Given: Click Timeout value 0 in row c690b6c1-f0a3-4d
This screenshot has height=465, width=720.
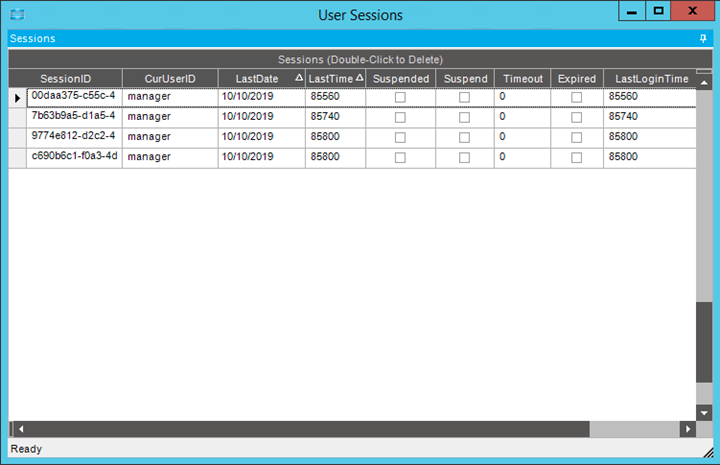Looking at the screenshot, I should click(523, 158).
